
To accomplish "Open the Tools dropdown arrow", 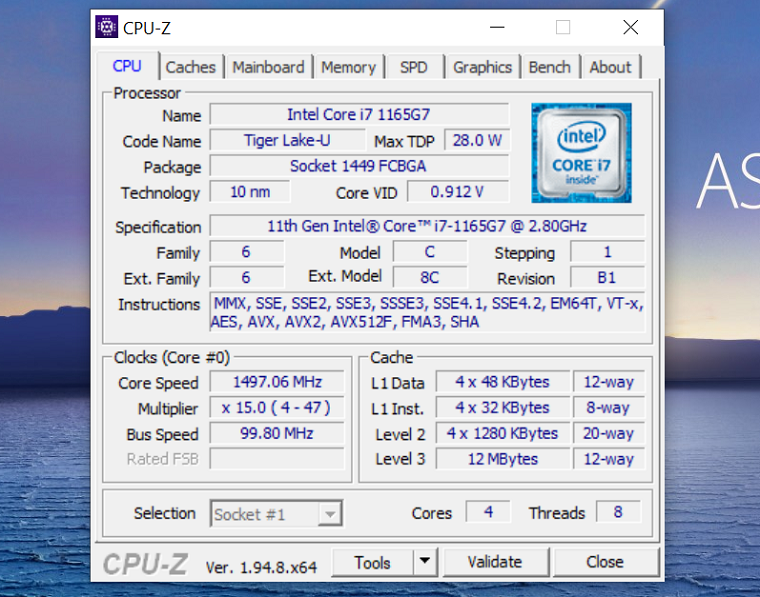I will [x=425, y=562].
